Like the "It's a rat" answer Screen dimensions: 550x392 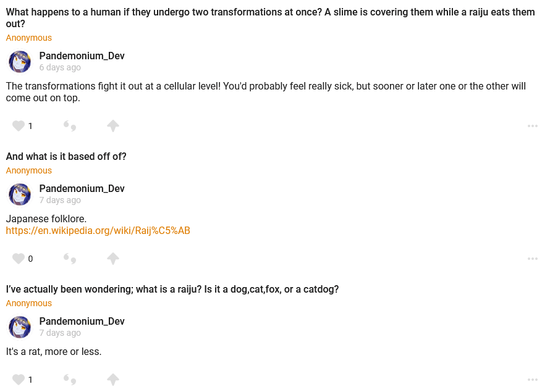pos(19,380)
